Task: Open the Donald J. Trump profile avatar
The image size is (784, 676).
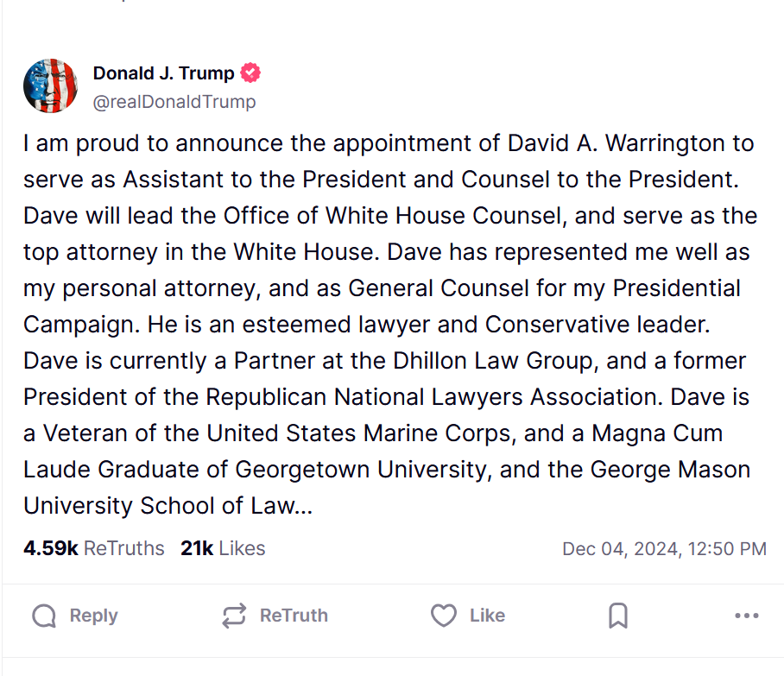Action: point(51,86)
